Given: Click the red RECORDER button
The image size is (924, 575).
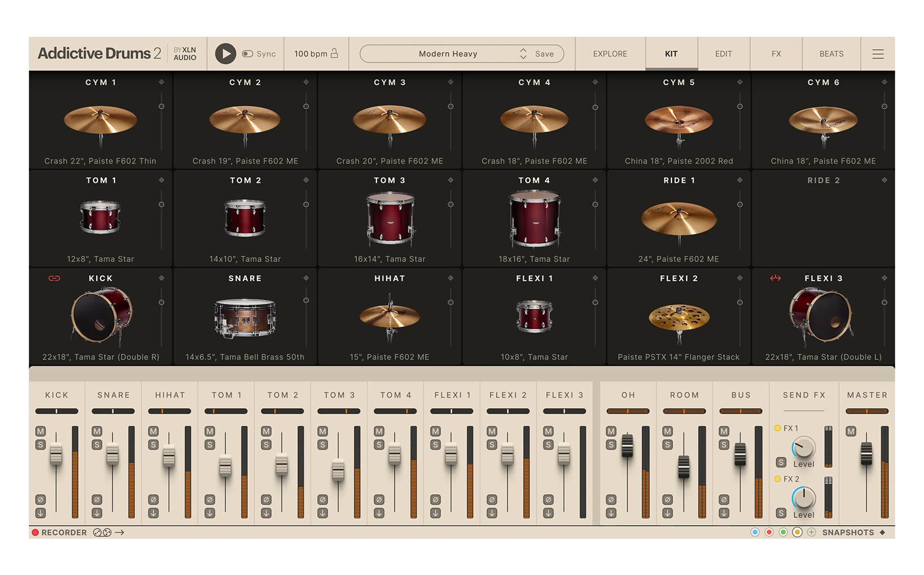Looking at the screenshot, I should coord(35,533).
